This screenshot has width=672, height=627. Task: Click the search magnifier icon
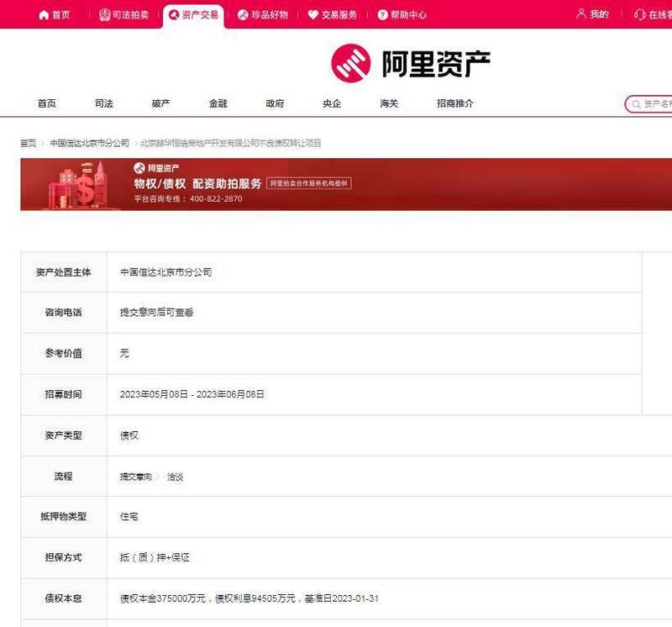(x=636, y=104)
